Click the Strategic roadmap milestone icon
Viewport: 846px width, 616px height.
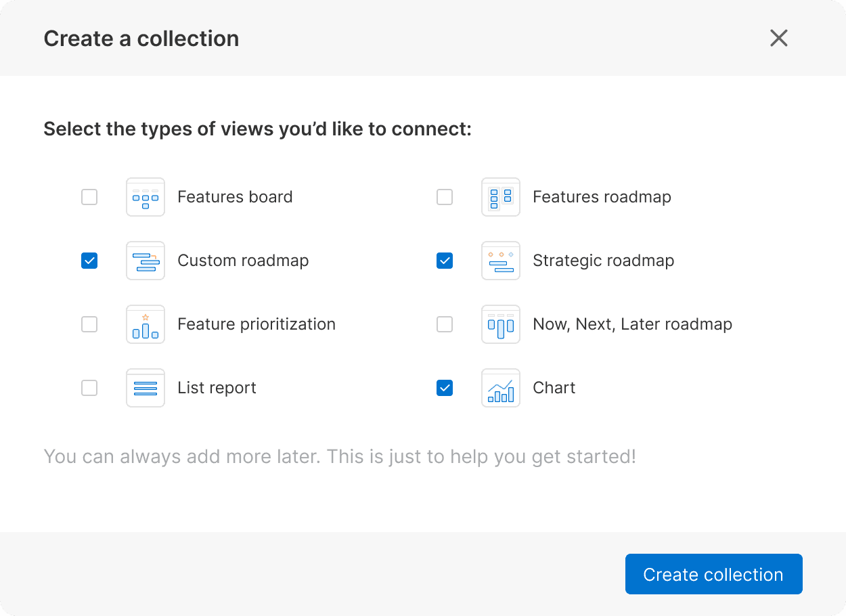501,261
